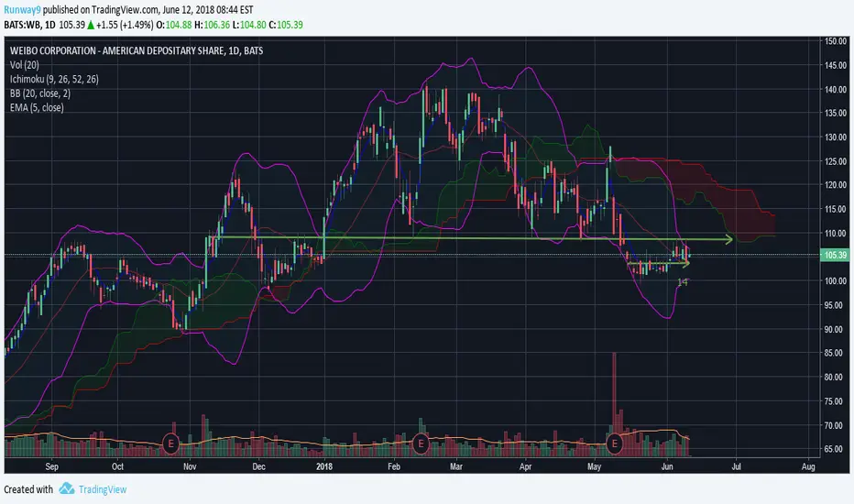This screenshot has height=504, width=854.
Task: Click the BATS:WB ticker symbol text
Action: tap(22, 25)
